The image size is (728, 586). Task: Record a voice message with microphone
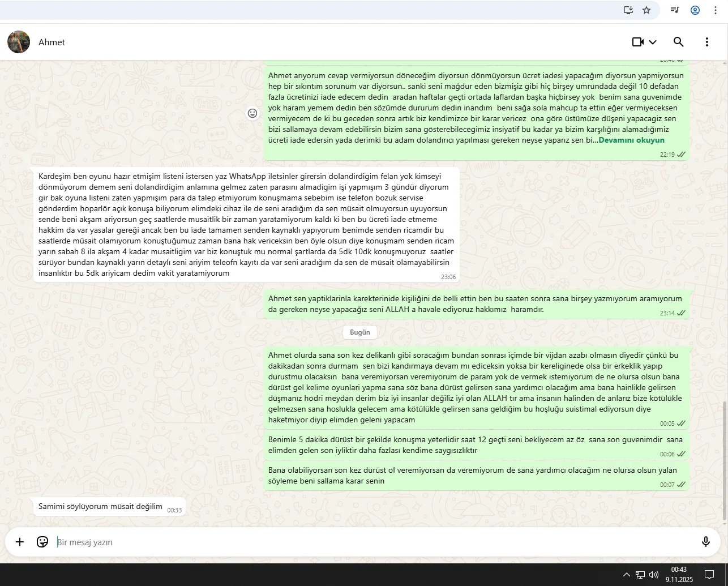coord(705,542)
